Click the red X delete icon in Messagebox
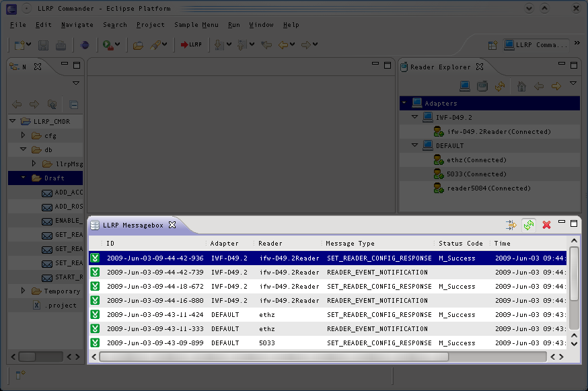The width and height of the screenshot is (588, 391). coord(547,225)
